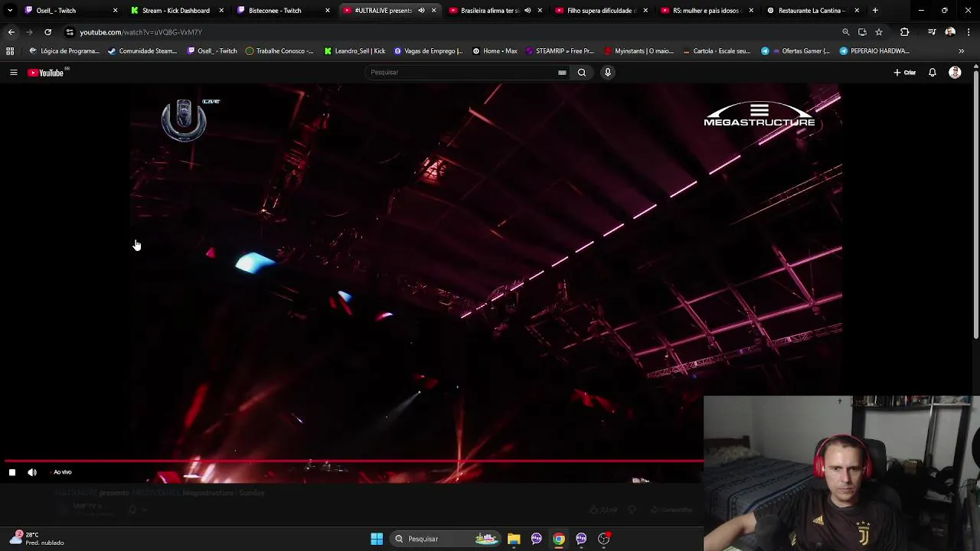
Task: Open the Trabalhe Conosco bookmark
Action: tap(279, 51)
